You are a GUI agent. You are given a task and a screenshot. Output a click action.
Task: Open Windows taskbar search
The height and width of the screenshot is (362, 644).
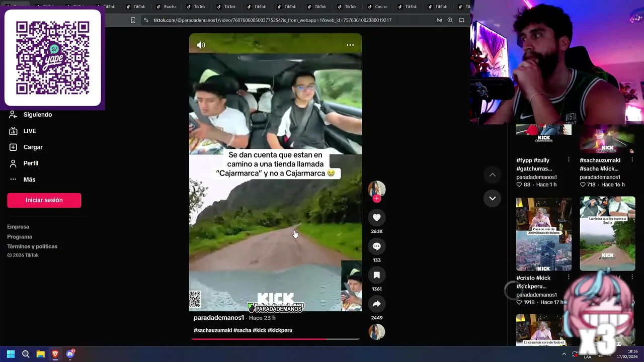26,354
